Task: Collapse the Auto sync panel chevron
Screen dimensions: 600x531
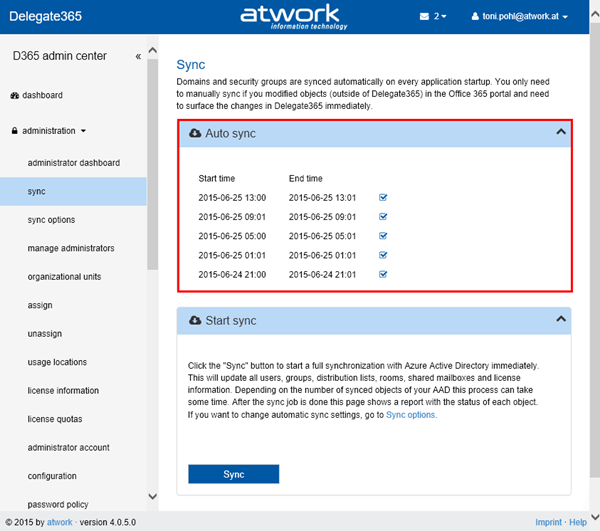Action: (x=561, y=132)
